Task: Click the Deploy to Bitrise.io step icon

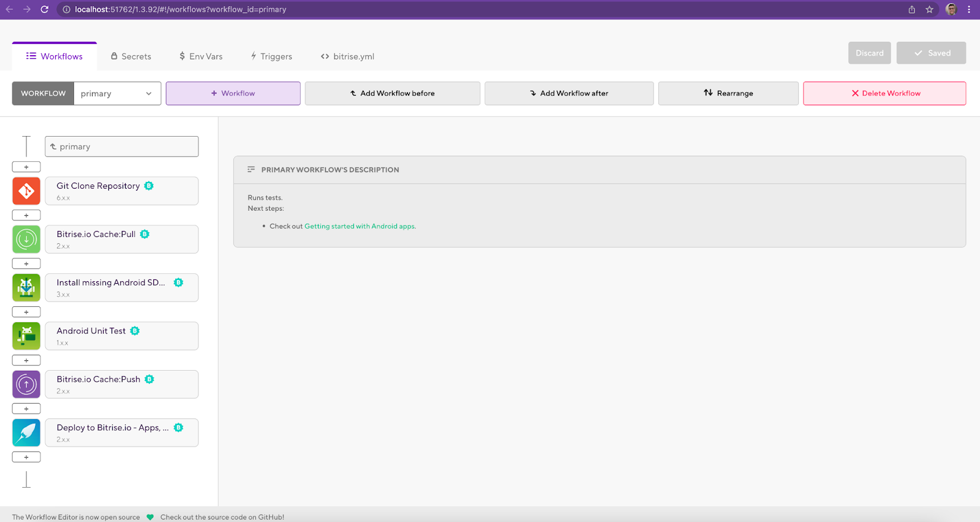Action: 26,433
